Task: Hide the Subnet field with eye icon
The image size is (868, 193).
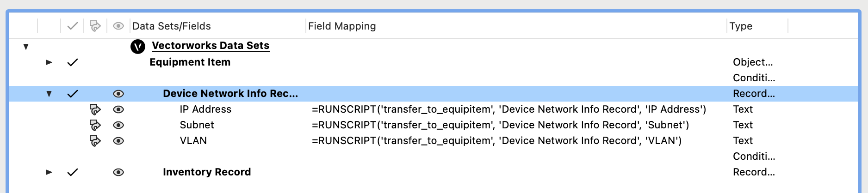Action: pyautogui.click(x=118, y=125)
